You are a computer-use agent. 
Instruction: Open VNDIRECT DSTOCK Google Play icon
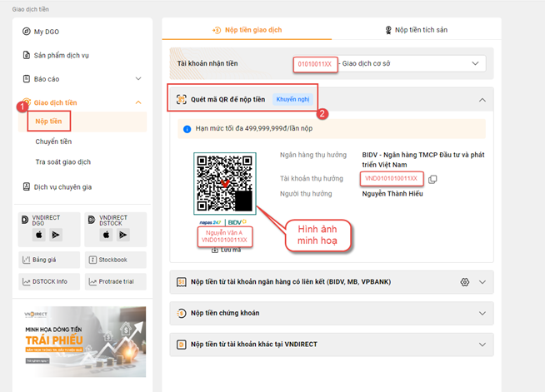[123, 235]
